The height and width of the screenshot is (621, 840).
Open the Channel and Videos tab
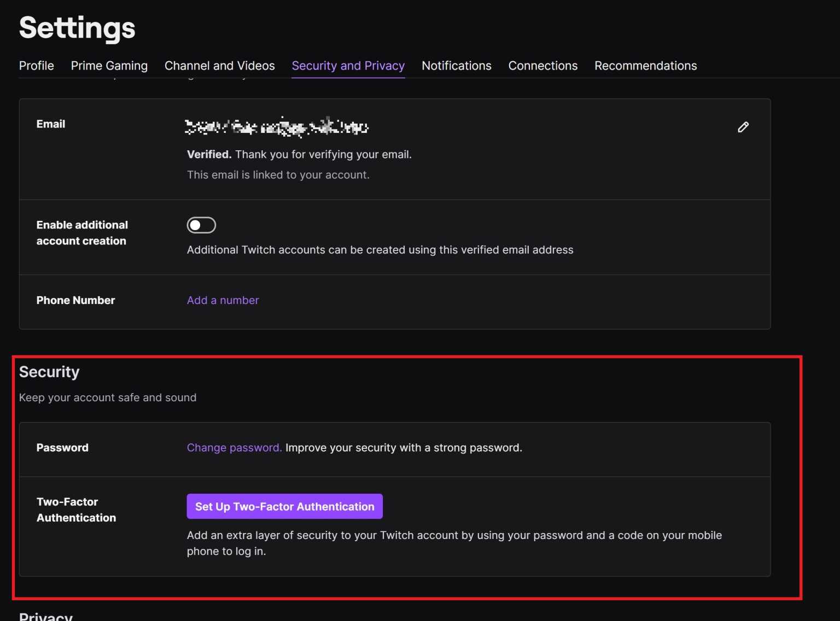coord(219,66)
